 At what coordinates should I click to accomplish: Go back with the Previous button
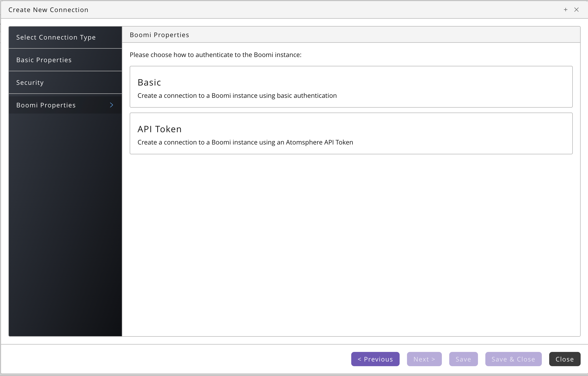coord(375,359)
